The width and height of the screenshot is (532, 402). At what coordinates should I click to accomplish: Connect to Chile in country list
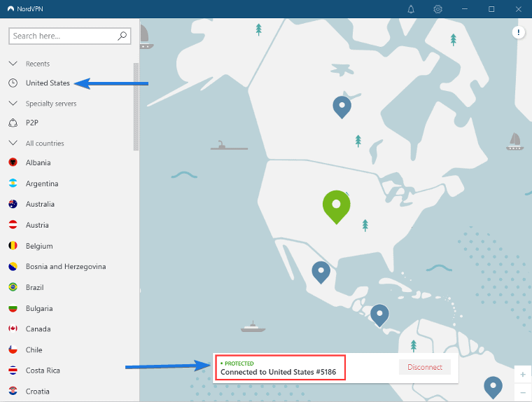tap(34, 349)
